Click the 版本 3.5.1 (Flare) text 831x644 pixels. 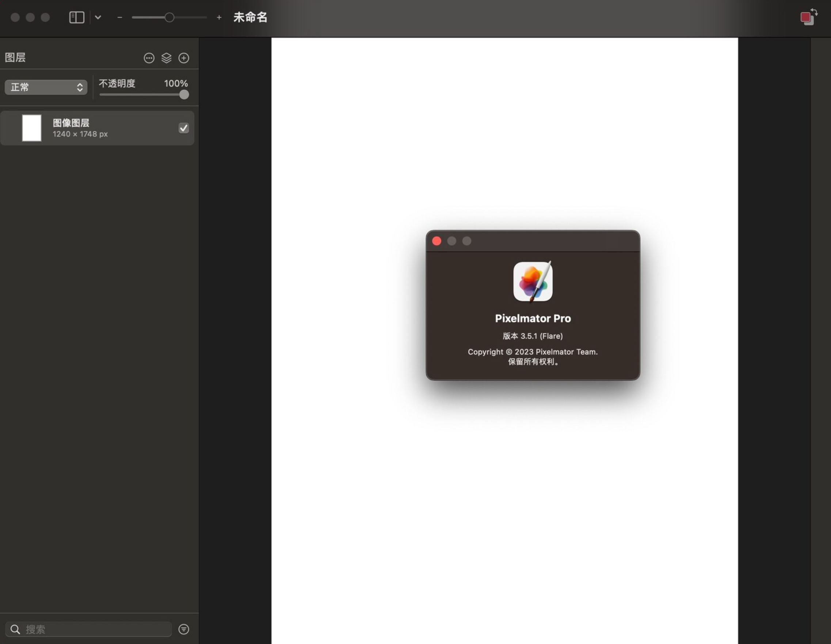[x=533, y=336]
